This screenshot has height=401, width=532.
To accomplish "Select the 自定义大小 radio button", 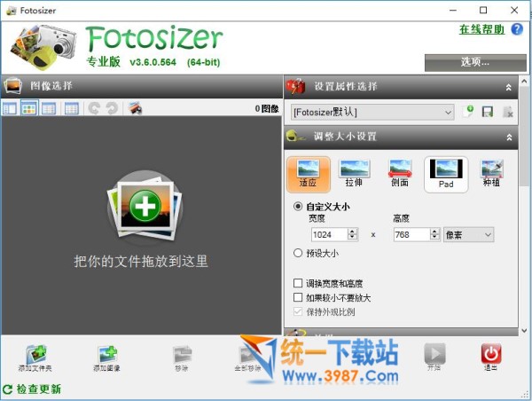I will (298, 206).
